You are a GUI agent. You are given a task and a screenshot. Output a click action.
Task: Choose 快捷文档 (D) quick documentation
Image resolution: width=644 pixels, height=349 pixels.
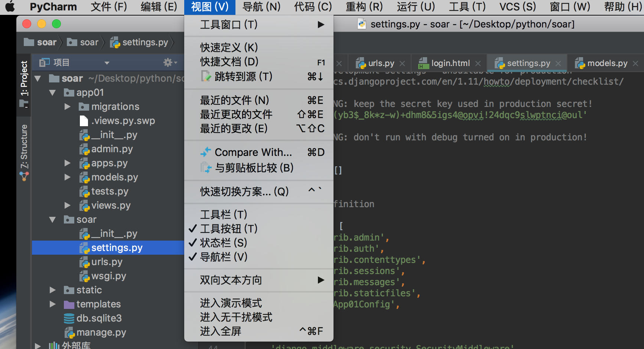(x=259, y=62)
